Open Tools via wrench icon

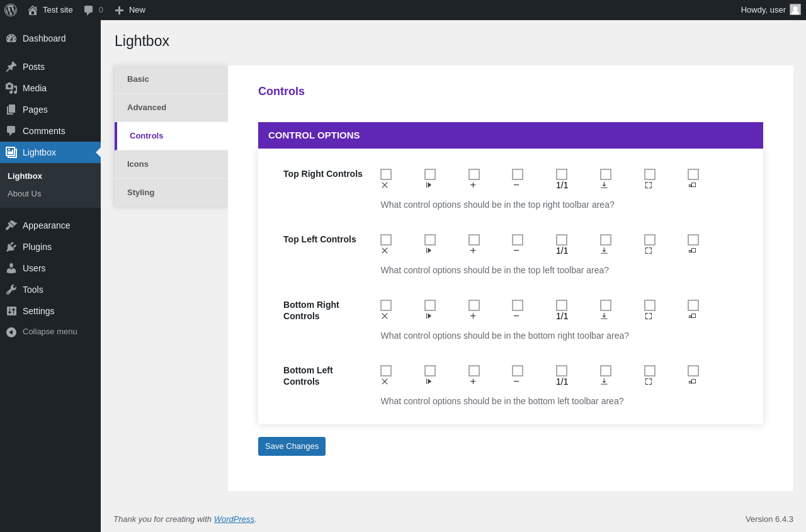pyautogui.click(x=11, y=290)
